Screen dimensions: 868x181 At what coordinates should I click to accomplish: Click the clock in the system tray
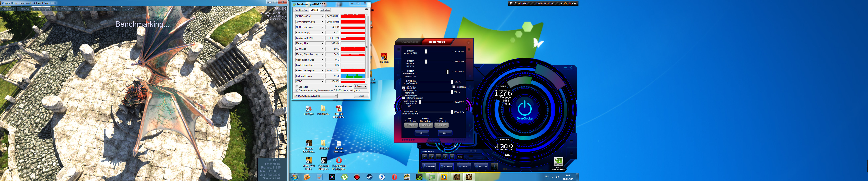(x=568, y=177)
